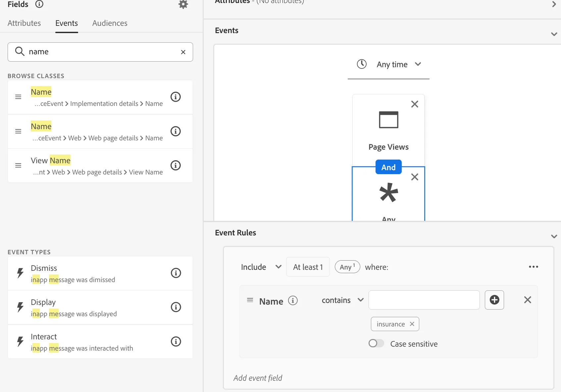This screenshot has height=392, width=561.
Task: Show info for View Name field
Action: point(176,165)
